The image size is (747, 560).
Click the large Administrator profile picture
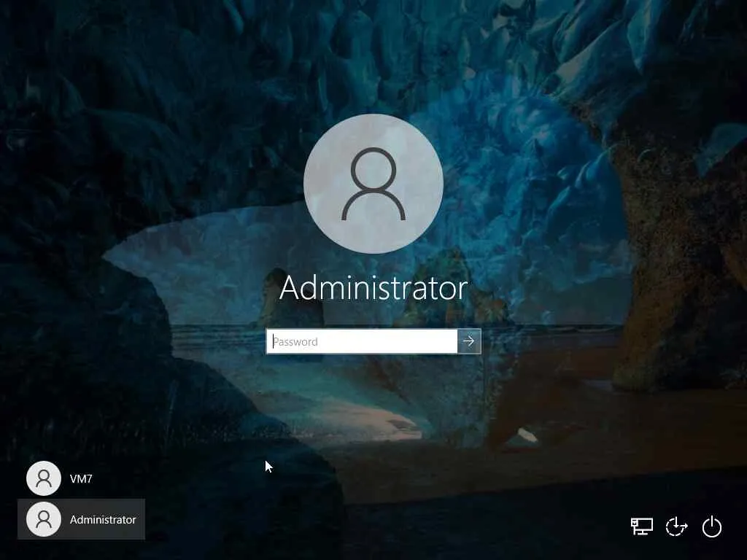tap(373, 183)
